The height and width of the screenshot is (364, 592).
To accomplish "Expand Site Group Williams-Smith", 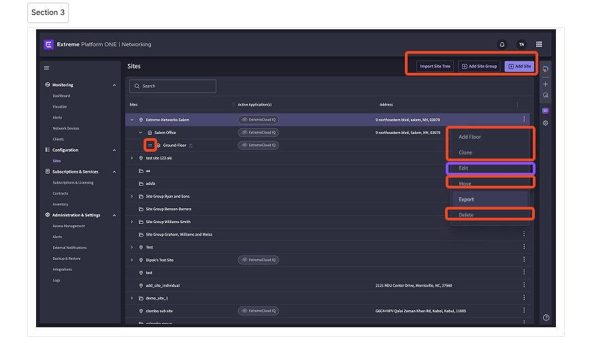I will pyautogui.click(x=132, y=222).
